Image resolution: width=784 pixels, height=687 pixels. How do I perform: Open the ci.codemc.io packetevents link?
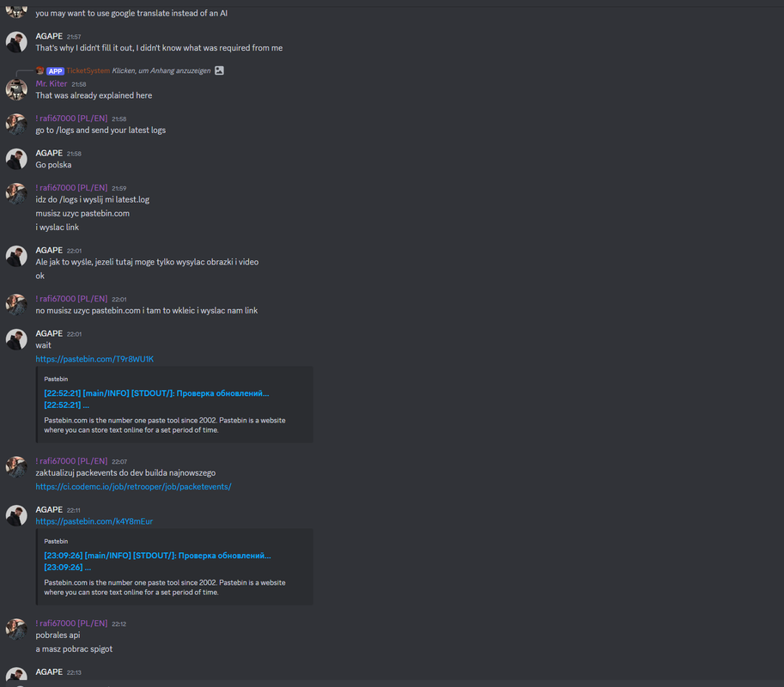(133, 487)
